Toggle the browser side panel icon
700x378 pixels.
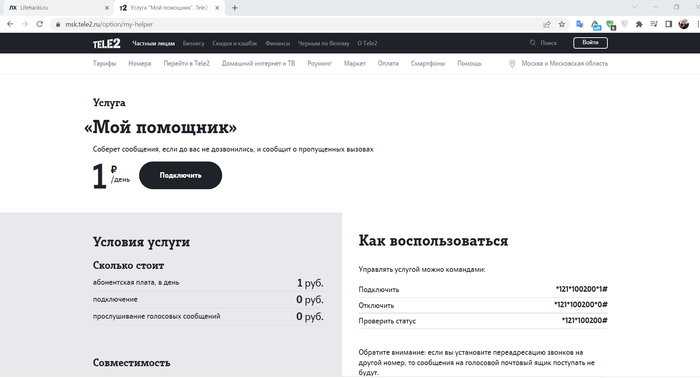(668, 25)
